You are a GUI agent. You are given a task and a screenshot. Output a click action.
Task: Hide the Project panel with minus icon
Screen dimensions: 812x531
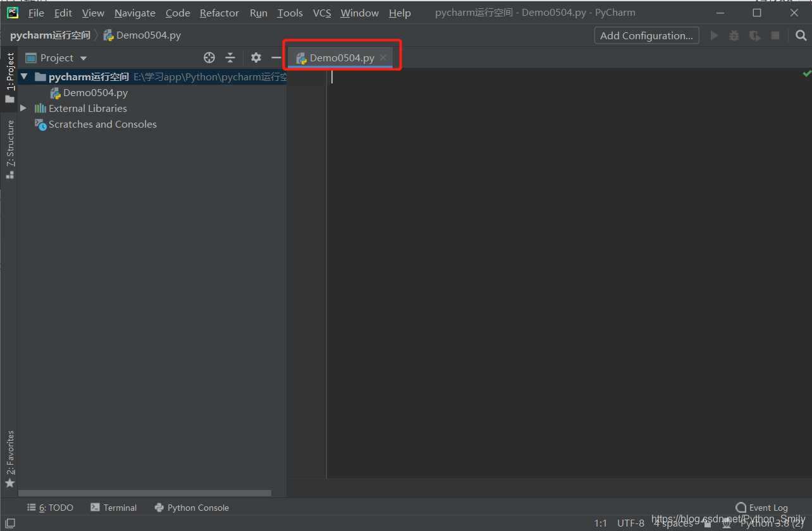[x=276, y=58]
